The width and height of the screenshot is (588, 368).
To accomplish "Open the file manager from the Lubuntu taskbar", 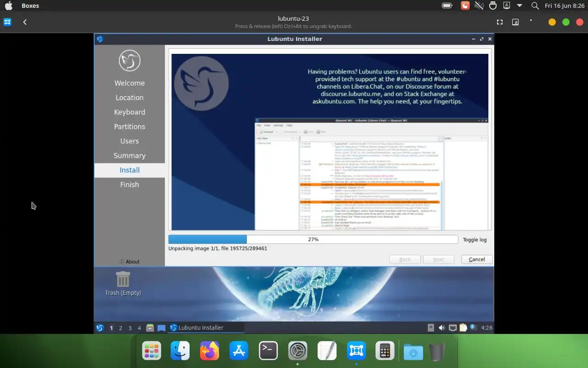I will tap(150, 328).
